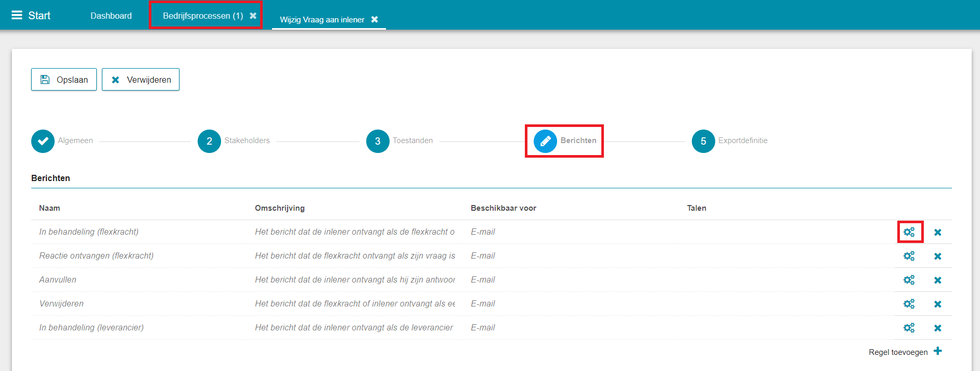Open settings gears for Verwijderen message row

click(909, 304)
